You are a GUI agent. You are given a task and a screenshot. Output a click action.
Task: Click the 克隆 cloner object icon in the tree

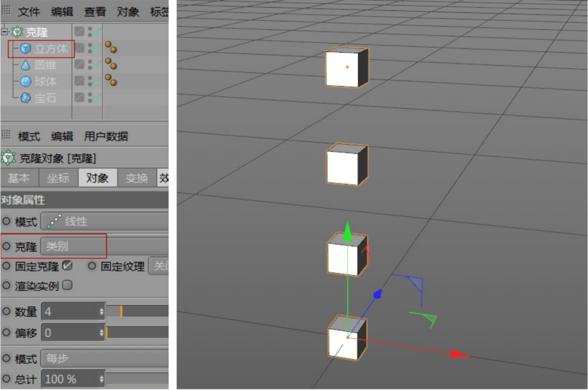pyautogui.click(x=17, y=32)
